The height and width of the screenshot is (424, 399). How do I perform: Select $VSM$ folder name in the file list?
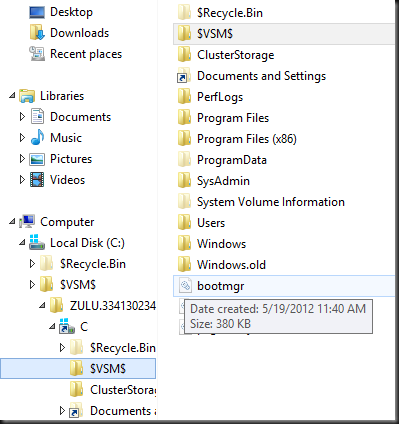pyautogui.click(x=215, y=34)
